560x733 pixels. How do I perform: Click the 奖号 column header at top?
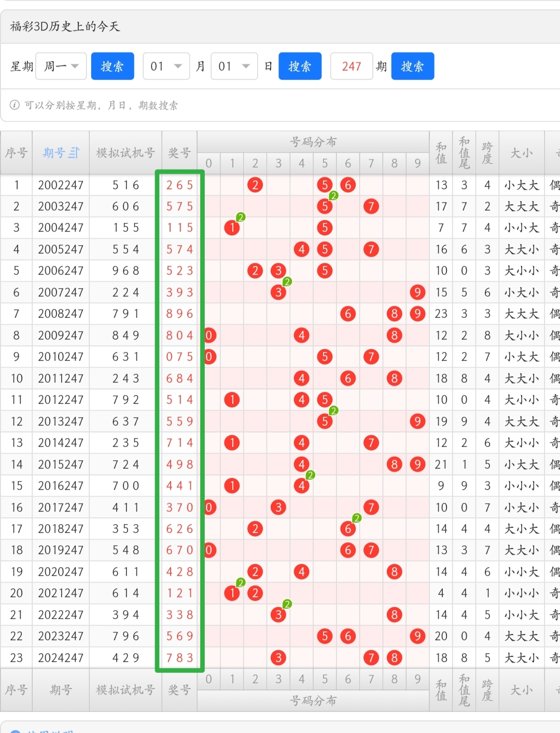tap(179, 153)
